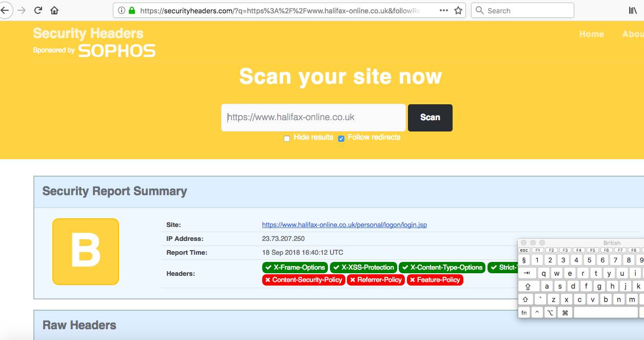Click the Scan your site now heading
Screen dimensions: 644x340
340,77
